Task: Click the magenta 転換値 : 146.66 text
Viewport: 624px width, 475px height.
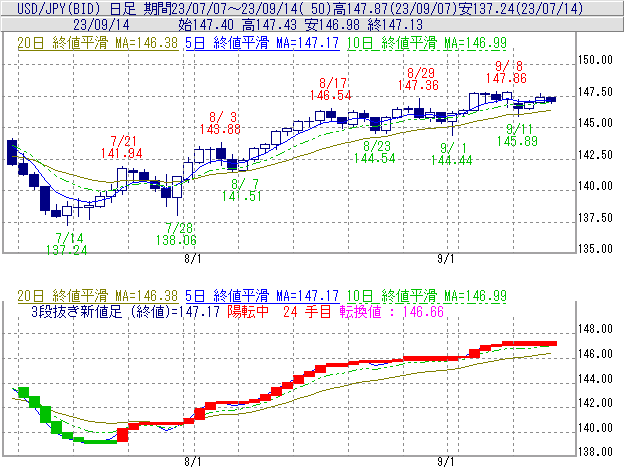Action: point(392,311)
